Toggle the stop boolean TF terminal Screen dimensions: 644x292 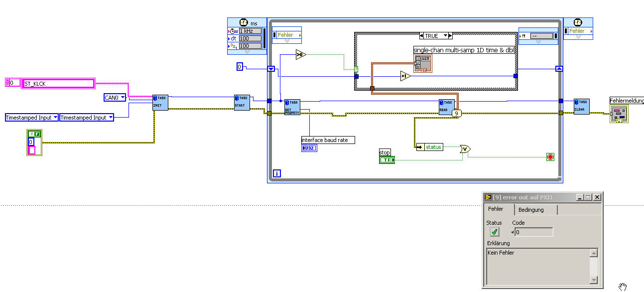386,160
